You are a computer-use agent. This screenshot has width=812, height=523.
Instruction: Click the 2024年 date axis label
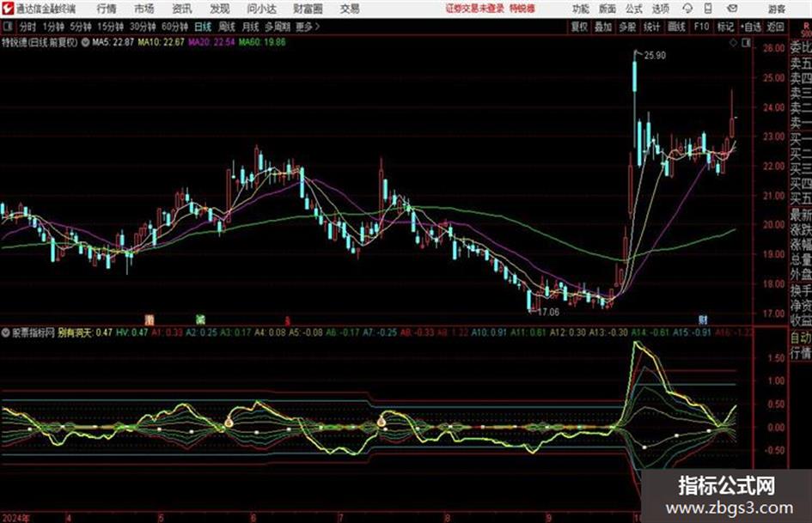click(x=15, y=517)
